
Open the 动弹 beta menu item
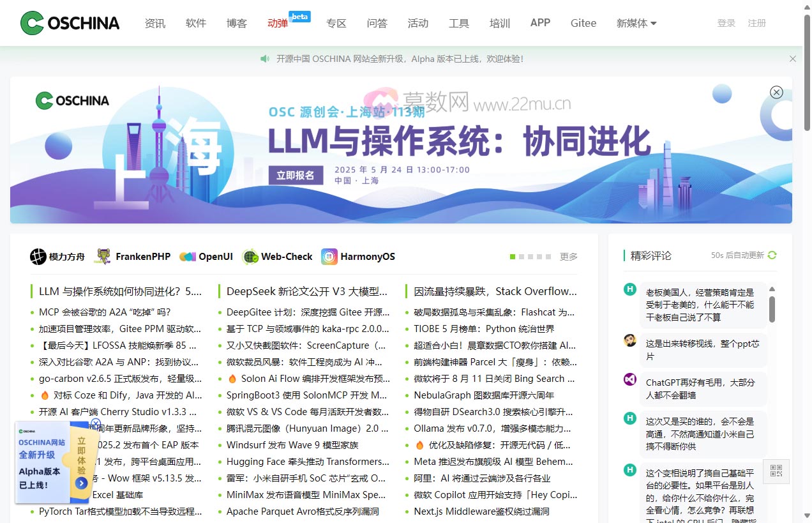point(278,23)
